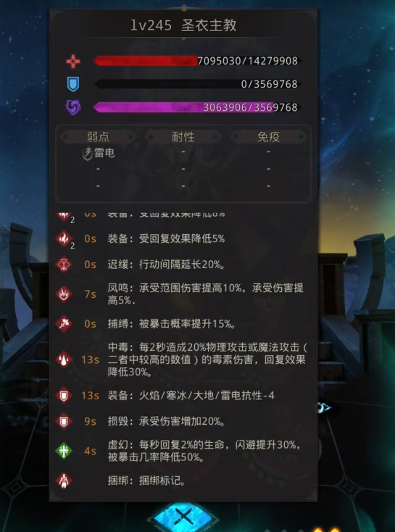
Task: Tap the 火焰/寒冰 resistance debuff shield icon
Action: pyautogui.click(x=64, y=396)
